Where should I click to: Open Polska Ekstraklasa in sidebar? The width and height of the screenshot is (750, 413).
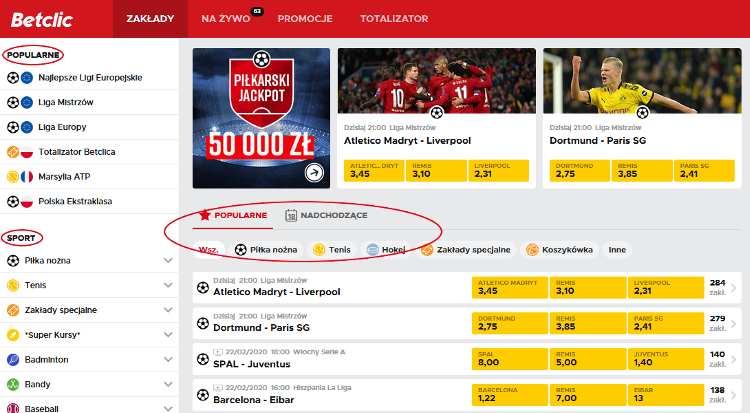(x=75, y=201)
